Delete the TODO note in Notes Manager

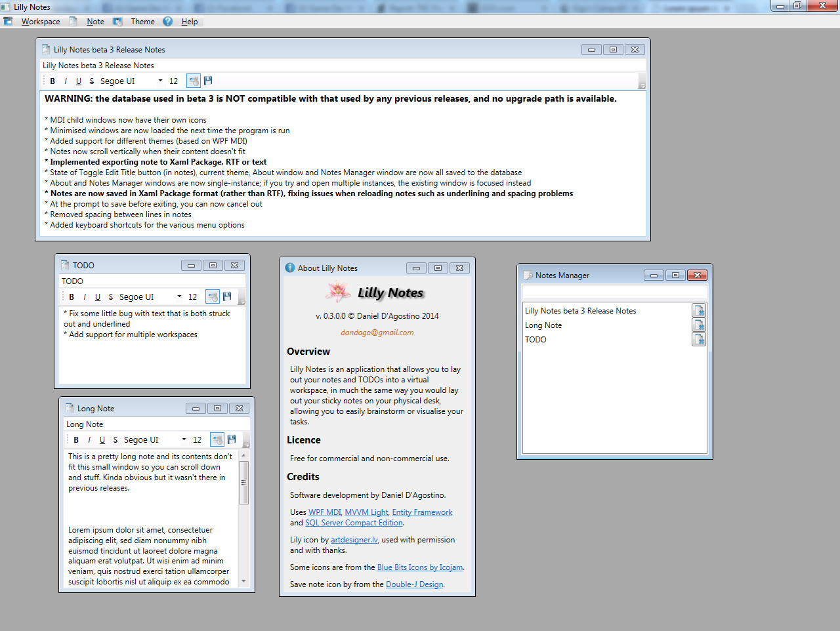699,340
